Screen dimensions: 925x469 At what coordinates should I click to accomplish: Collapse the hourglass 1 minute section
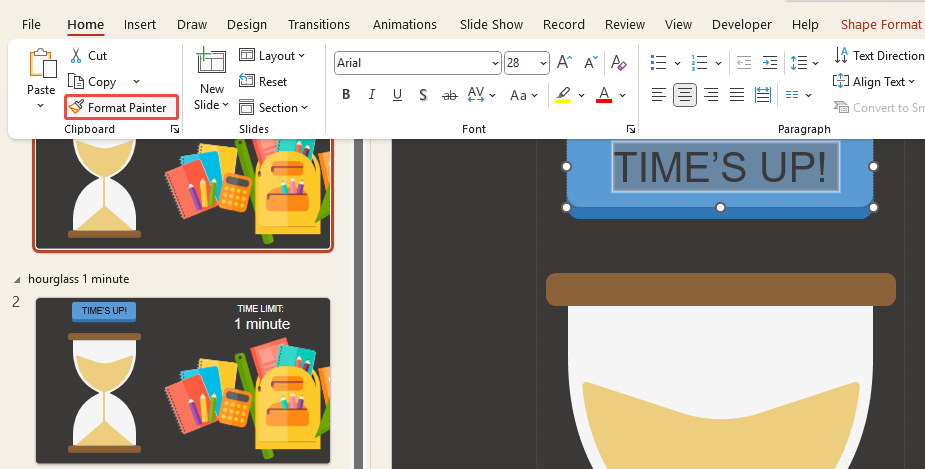click(x=17, y=279)
